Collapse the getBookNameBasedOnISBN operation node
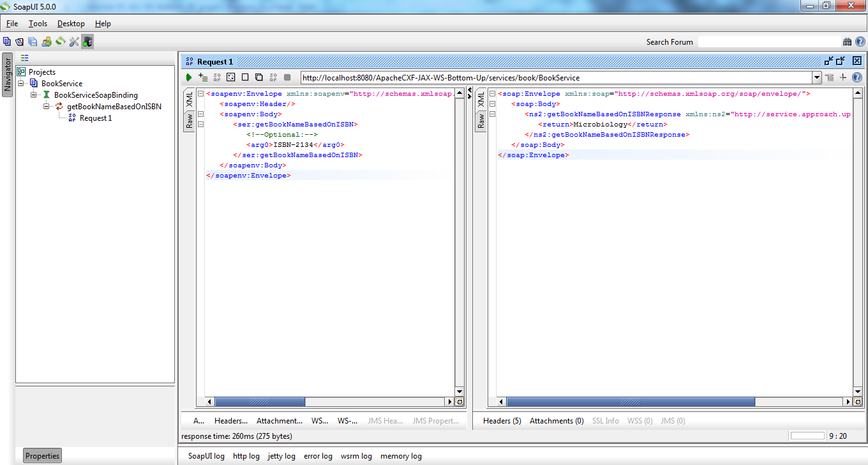 pos(47,107)
